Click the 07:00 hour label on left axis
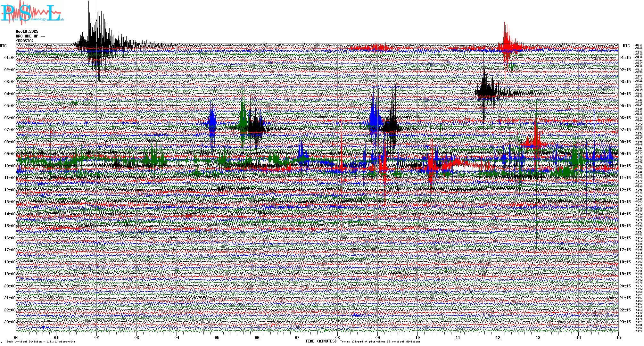The width and height of the screenshot is (644, 346). 10,130
